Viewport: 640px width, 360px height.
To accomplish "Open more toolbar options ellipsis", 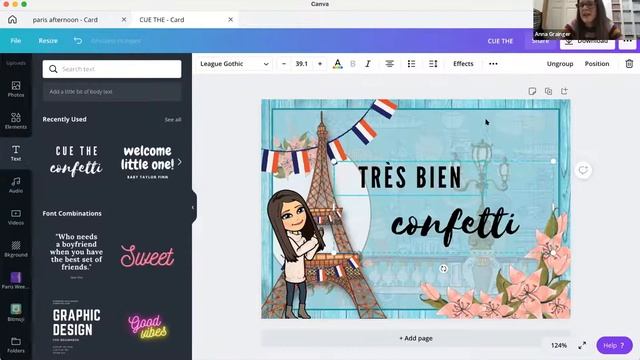I will click(x=493, y=64).
